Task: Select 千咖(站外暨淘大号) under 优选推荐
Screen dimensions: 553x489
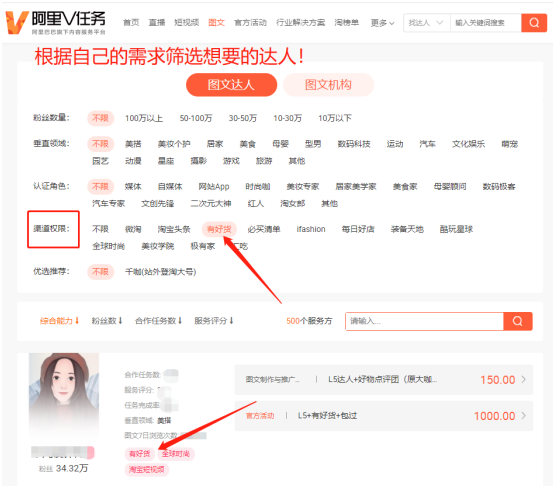Action: point(160,272)
